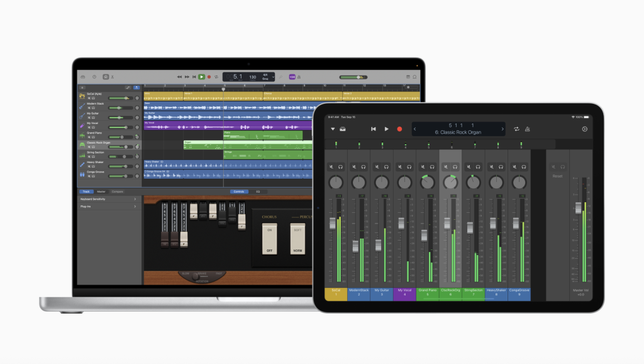Open the EQ tab in Smart Controls
Viewport: 644px width, 364px height.
pyautogui.click(x=257, y=191)
